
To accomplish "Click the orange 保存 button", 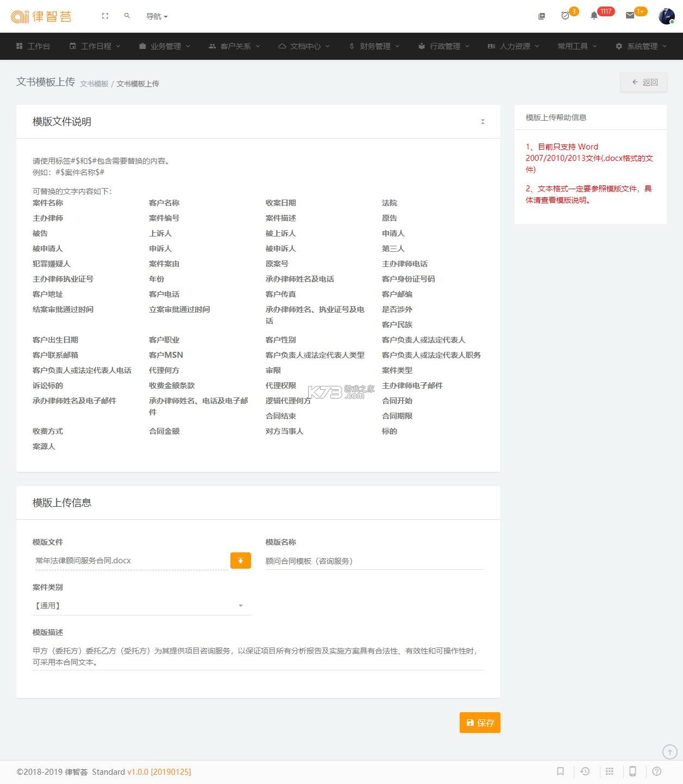I will pos(480,723).
